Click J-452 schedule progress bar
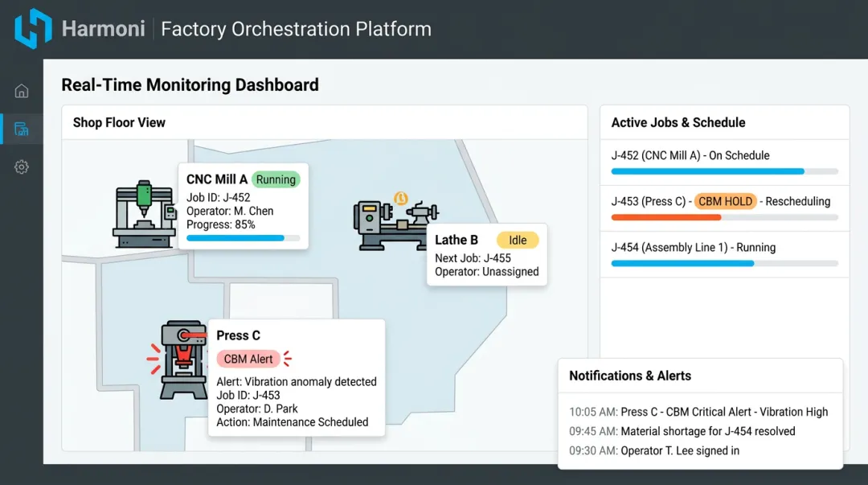868x485 pixels. 725,172
